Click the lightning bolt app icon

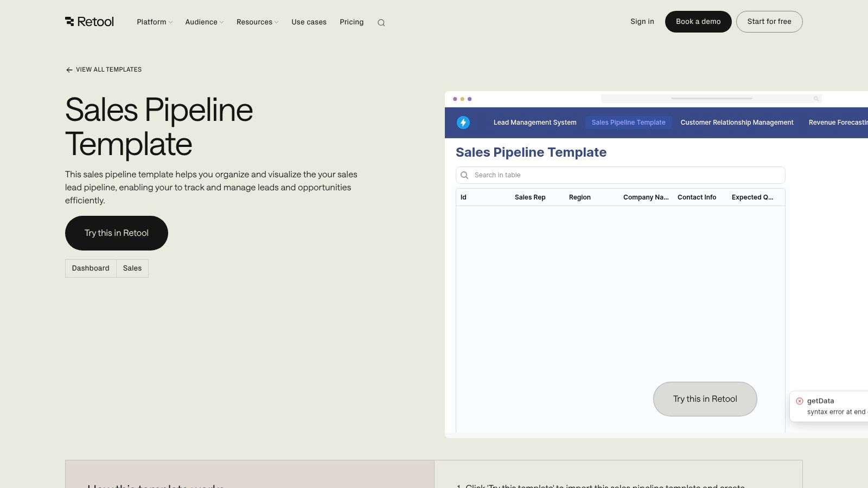[x=463, y=123]
